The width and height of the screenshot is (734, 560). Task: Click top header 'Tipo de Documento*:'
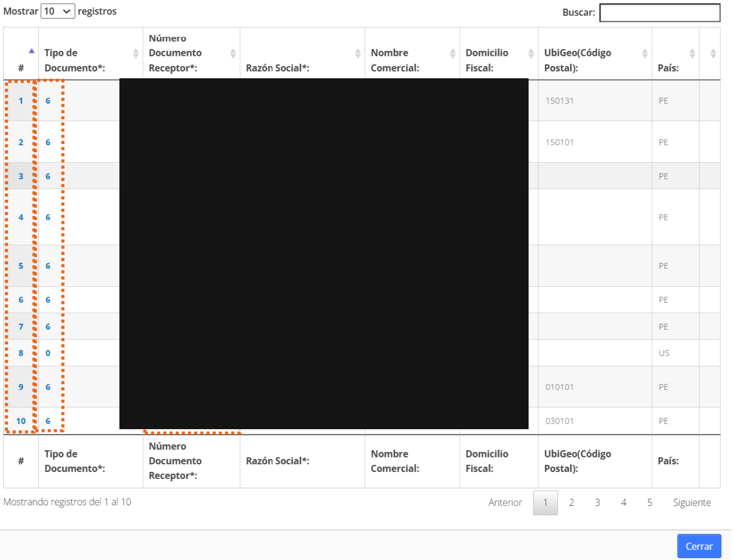click(74, 60)
